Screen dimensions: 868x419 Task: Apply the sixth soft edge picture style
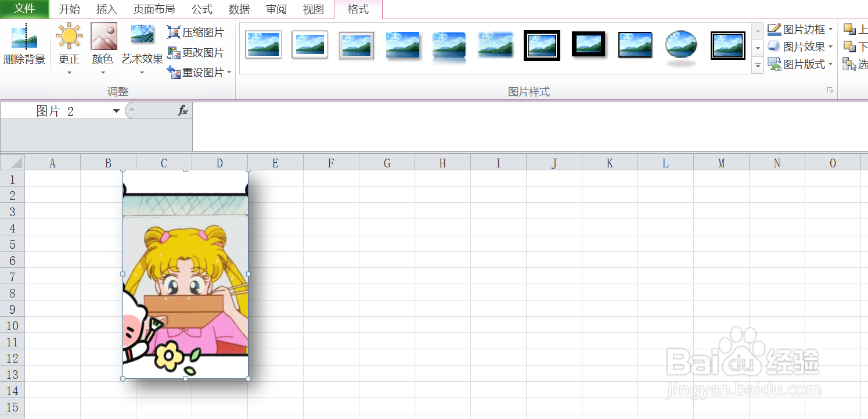(496, 45)
